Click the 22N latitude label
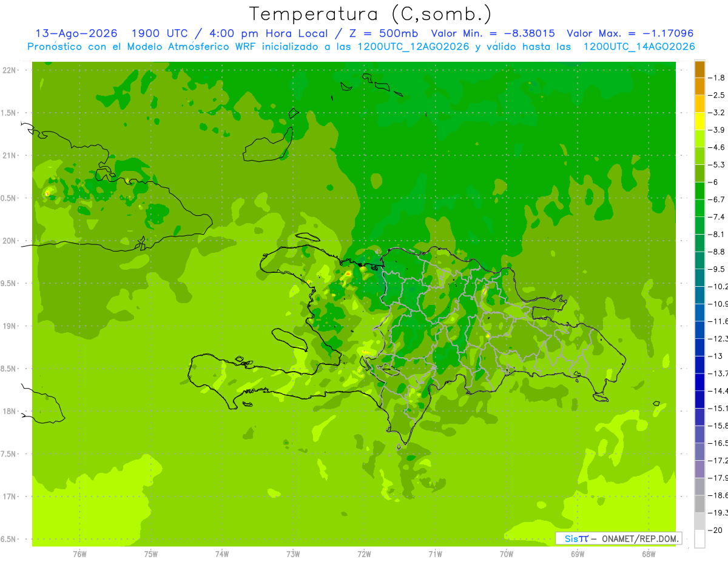 point(10,70)
